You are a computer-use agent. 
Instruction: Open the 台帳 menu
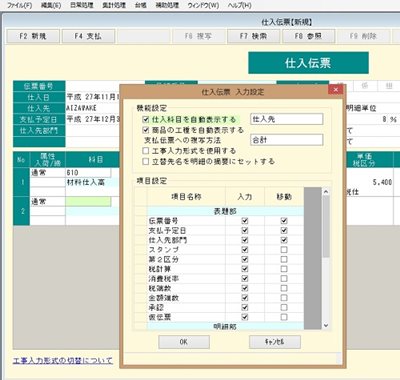pos(141,5)
